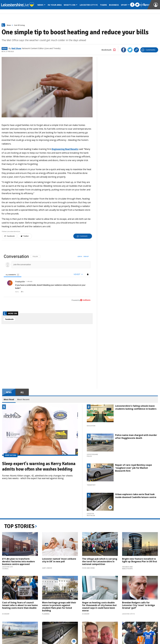Open Engineering Real Results link
Screen dimensions: 160x644
click(x=65, y=149)
